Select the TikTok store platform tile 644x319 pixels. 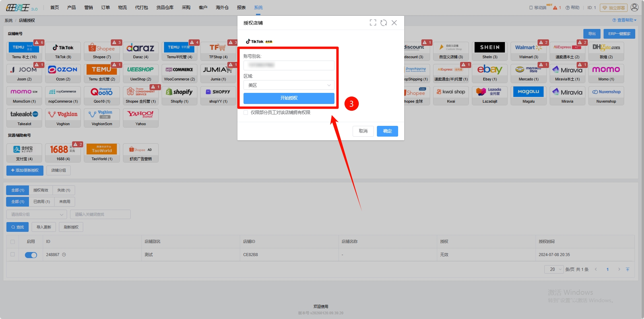63,51
